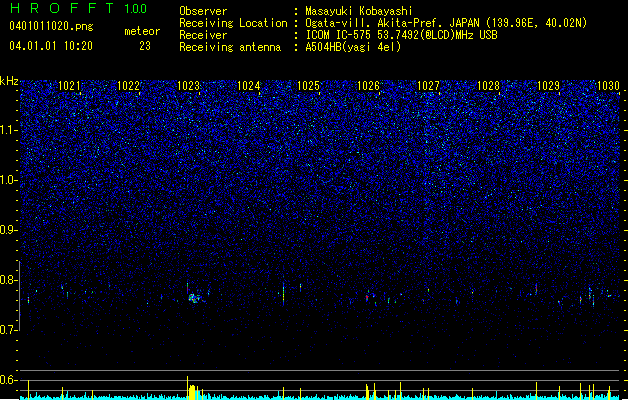Click the A504HB(yagi 4el) antenna text

(x=353, y=47)
